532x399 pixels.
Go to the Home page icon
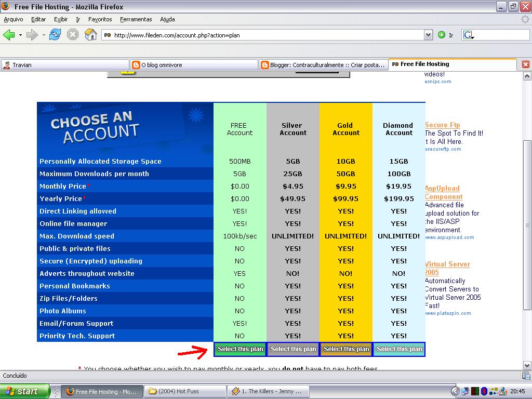90,35
